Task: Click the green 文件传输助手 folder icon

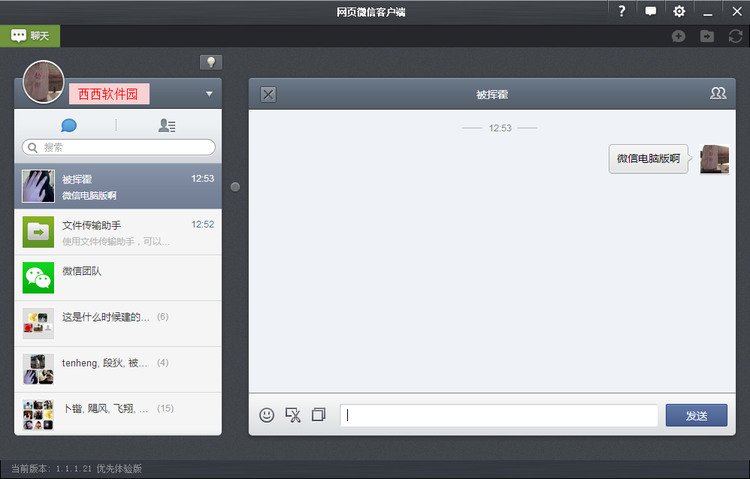Action: point(38,232)
